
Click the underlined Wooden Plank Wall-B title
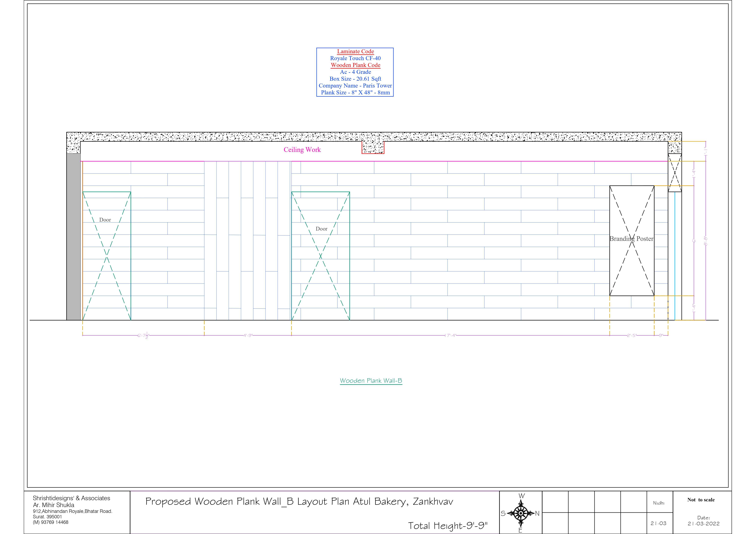(x=371, y=381)
